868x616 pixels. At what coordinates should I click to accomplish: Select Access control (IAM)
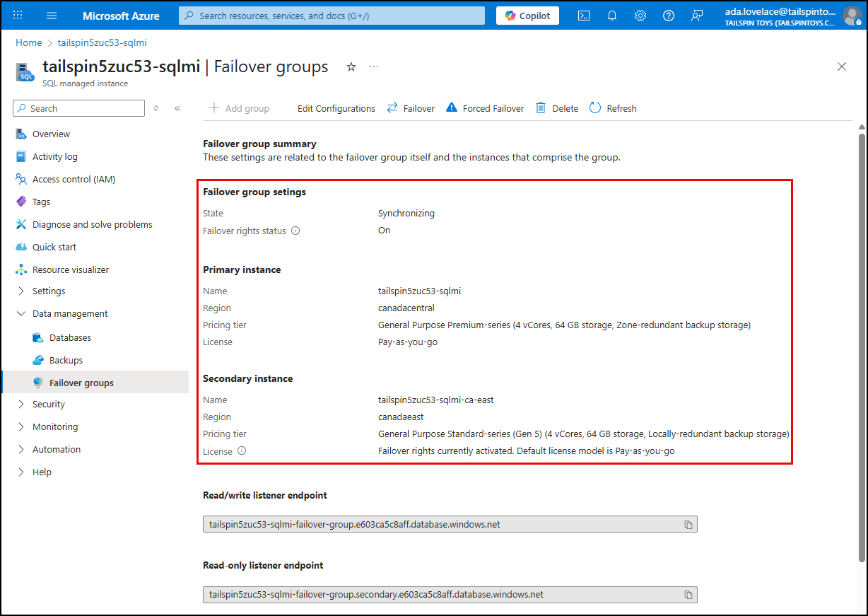73,179
